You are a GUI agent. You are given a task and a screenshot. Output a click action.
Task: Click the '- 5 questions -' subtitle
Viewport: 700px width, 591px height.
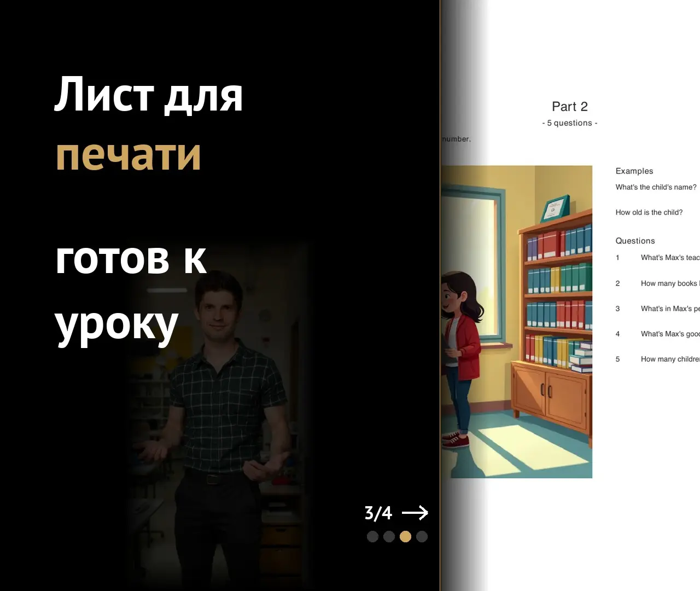click(570, 123)
